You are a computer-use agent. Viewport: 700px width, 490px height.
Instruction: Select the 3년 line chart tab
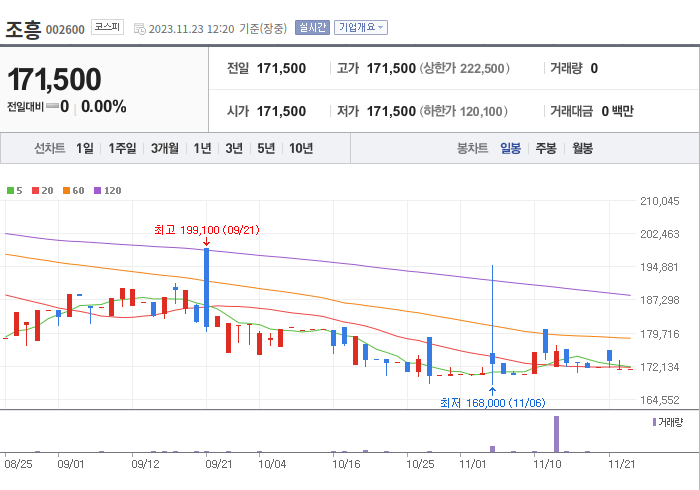(x=234, y=148)
